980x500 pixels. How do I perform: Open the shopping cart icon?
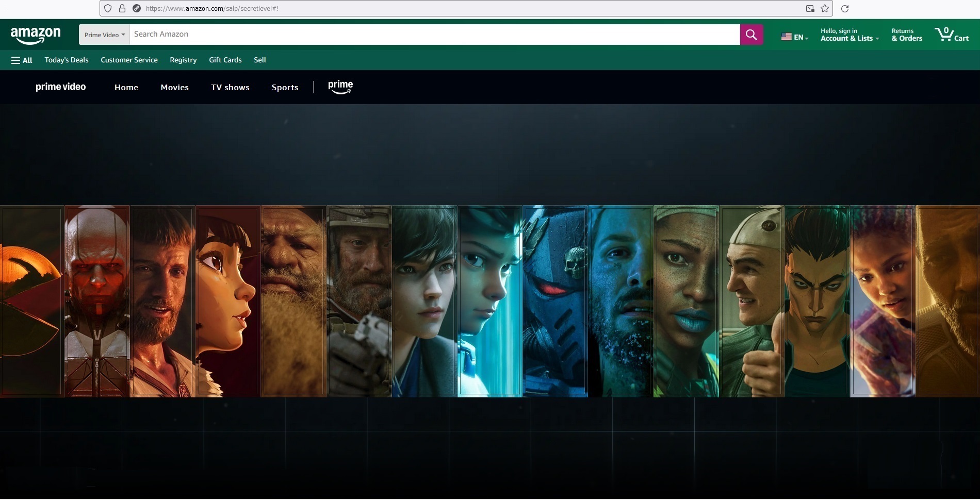pos(952,35)
